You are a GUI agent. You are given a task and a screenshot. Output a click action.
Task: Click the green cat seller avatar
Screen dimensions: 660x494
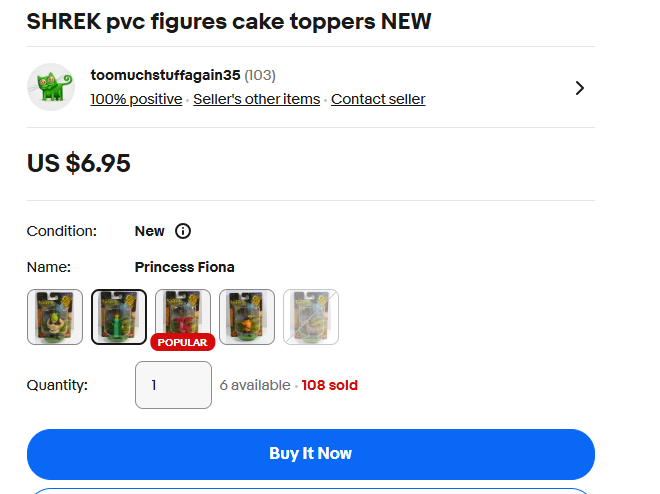[51, 87]
